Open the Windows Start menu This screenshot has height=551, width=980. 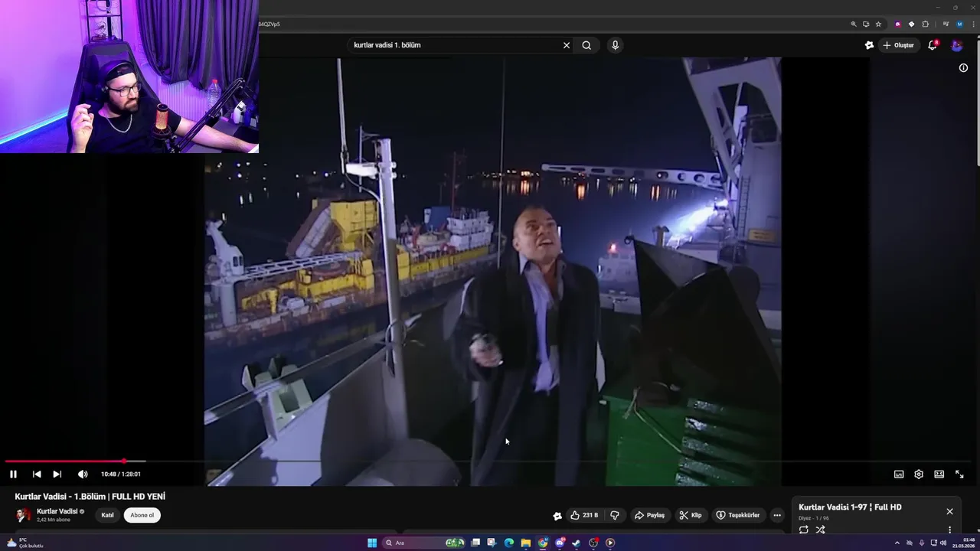[x=371, y=543]
